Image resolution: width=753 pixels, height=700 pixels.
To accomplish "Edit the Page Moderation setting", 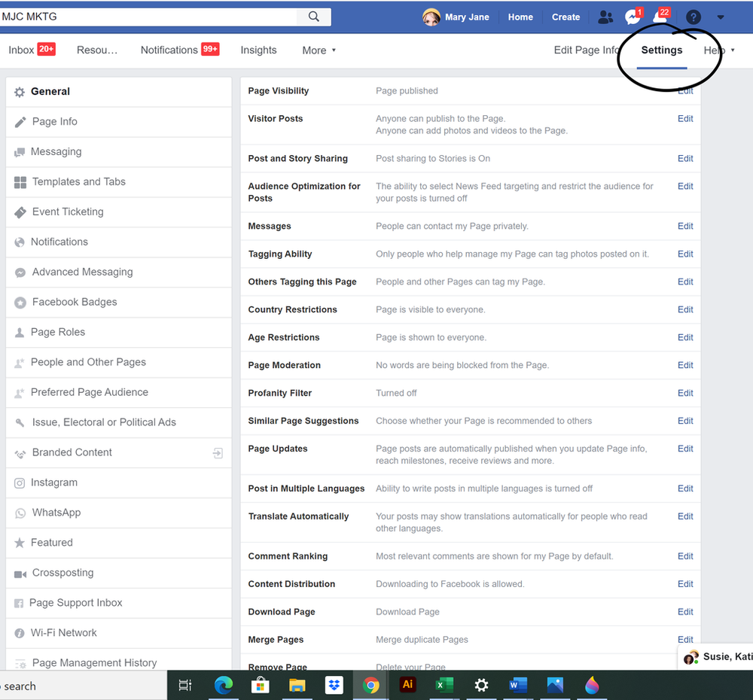I will tap(684, 365).
